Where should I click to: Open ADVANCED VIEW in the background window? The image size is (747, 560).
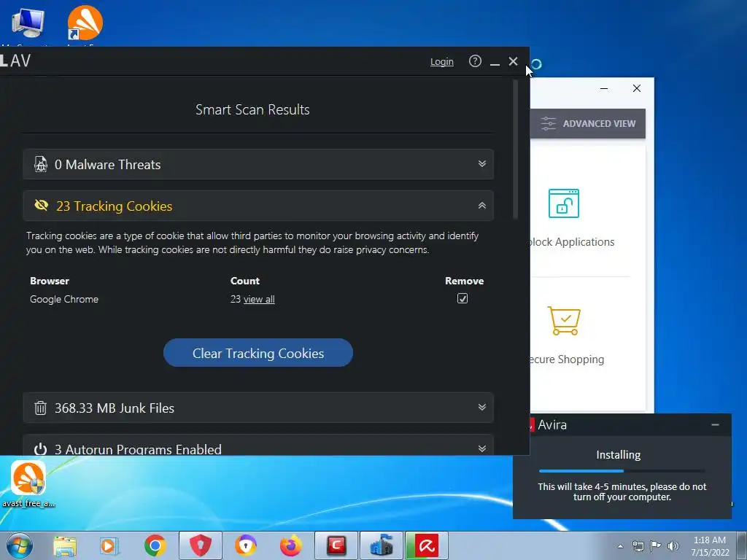[588, 124]
